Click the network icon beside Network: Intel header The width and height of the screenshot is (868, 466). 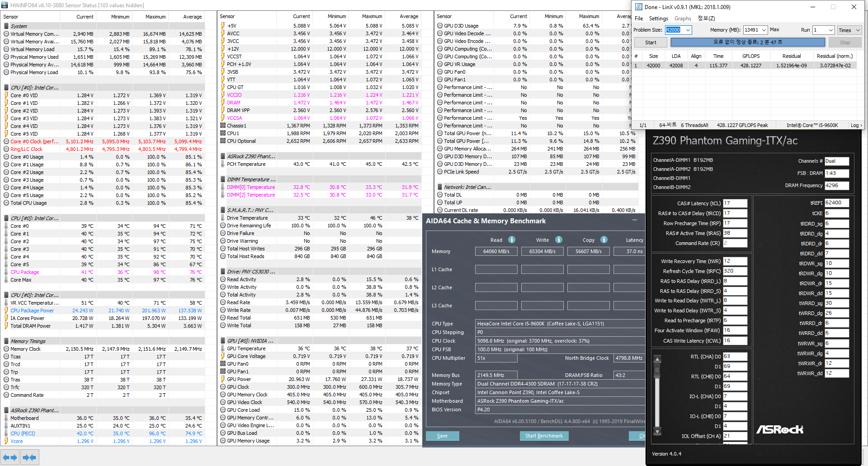440,187
